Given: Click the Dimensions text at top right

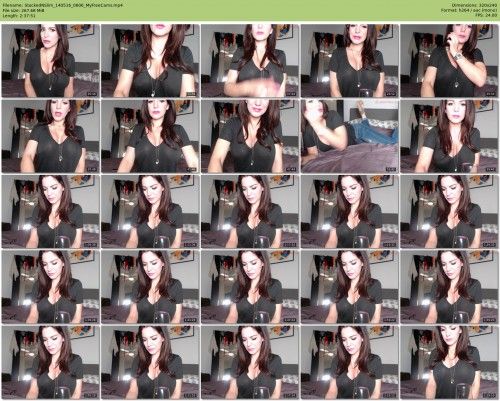Looking at the screenshot, I should point(475,6).
